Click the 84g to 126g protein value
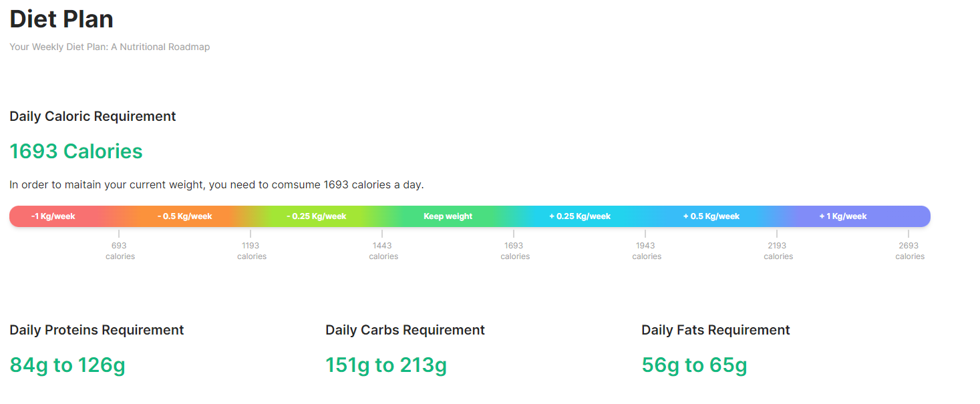 tap(67, 365)
